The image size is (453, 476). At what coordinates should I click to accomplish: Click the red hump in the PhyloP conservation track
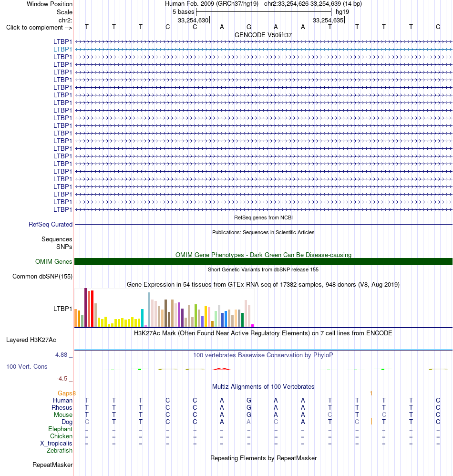pyautogui.click(x=222, y=369)
